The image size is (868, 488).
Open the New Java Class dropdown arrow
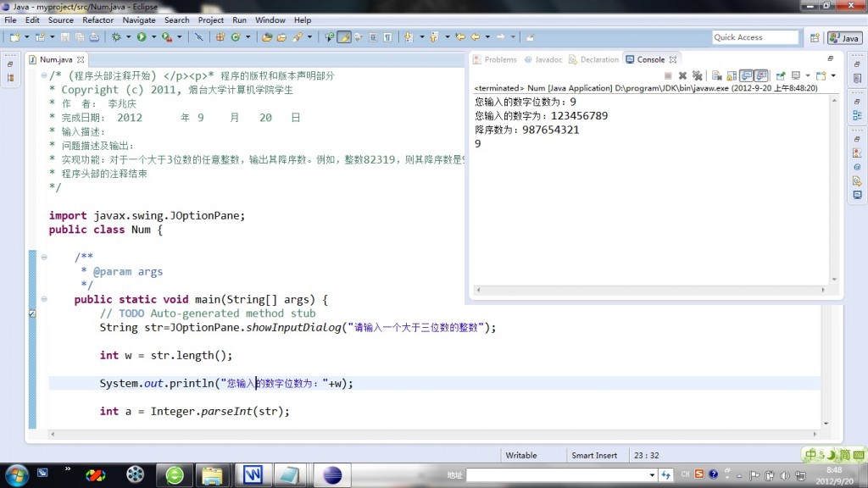click(x=248, y=37)
